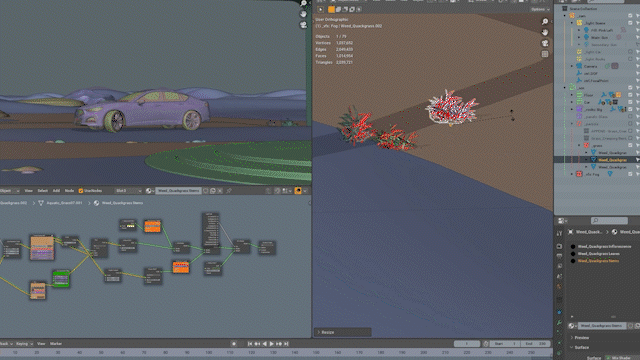
Task: Open the Slot 3 dropdown in node editor
Action: pos(128,191)
